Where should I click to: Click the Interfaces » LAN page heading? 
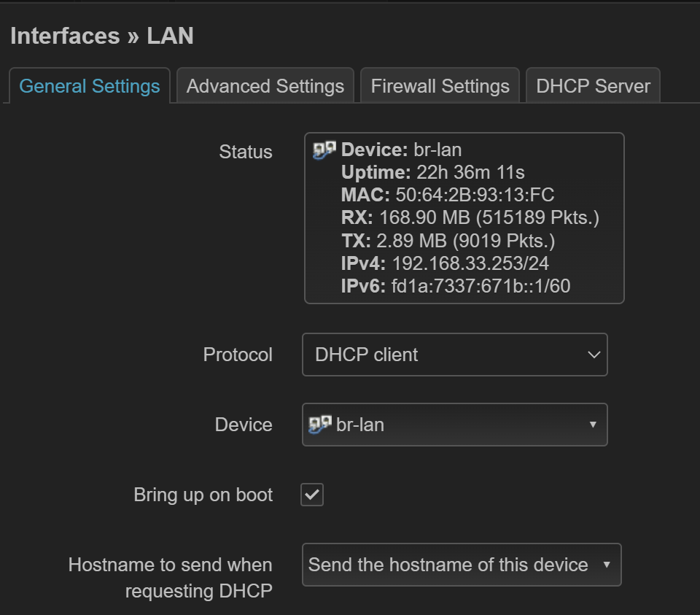point(102,36)
